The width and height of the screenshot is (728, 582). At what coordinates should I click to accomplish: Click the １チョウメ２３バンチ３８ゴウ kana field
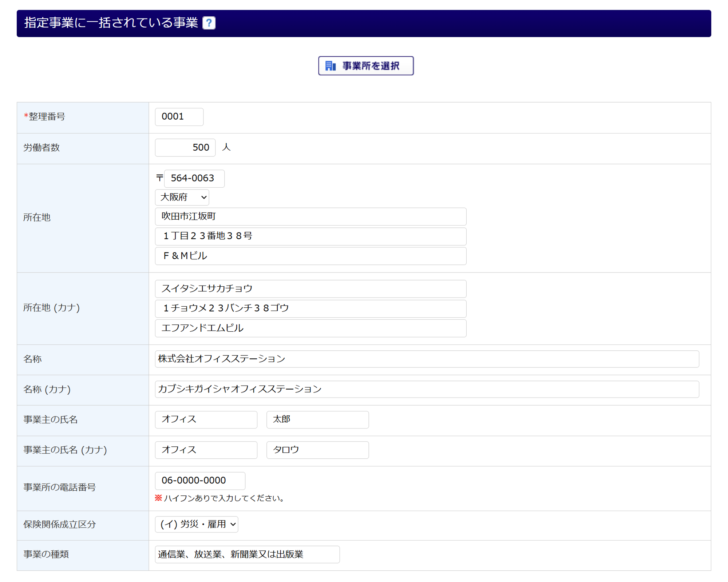tap(310, 308)
